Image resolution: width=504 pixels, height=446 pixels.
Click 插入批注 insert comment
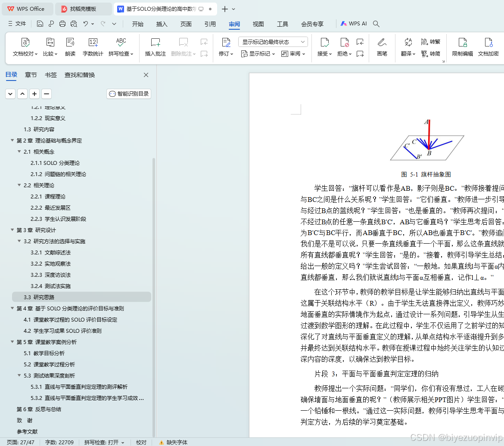tap(155, 47)
